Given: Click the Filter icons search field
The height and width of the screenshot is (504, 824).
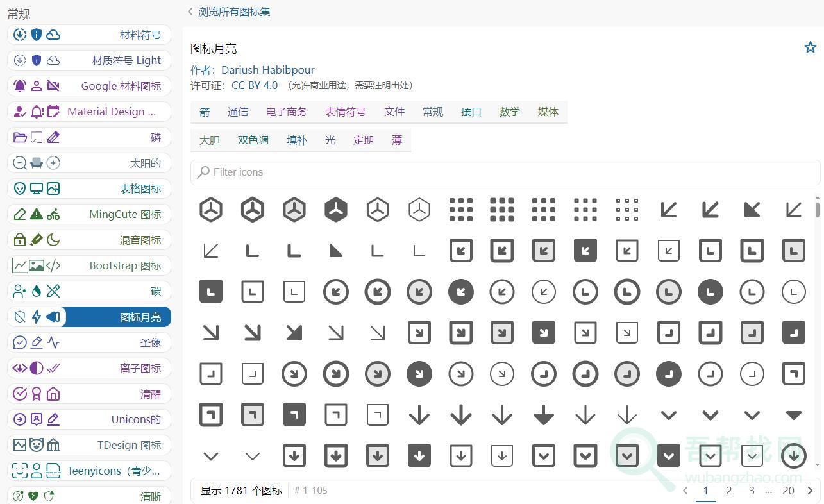Looking at the screenshot, I should pyautogui.click(x=507, y=172).
